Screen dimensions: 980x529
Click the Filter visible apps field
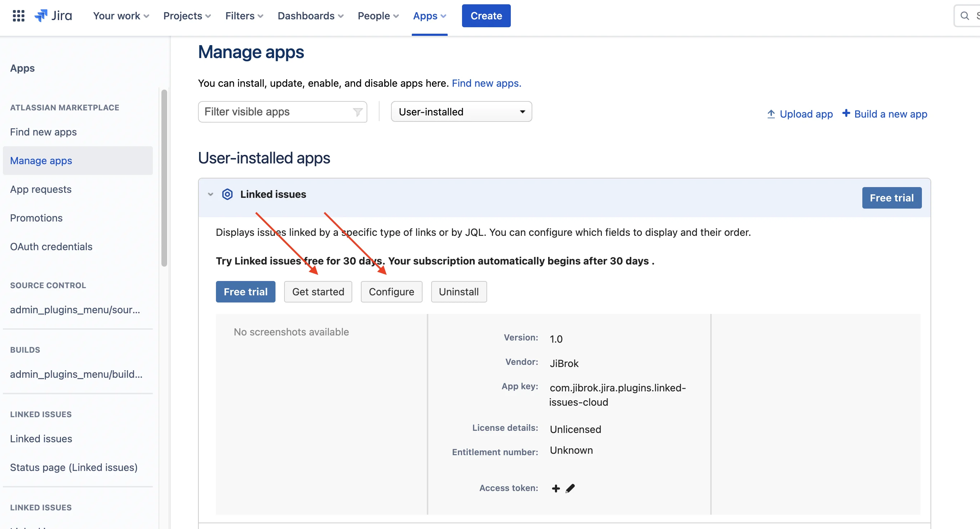click(x=282, y=112)
